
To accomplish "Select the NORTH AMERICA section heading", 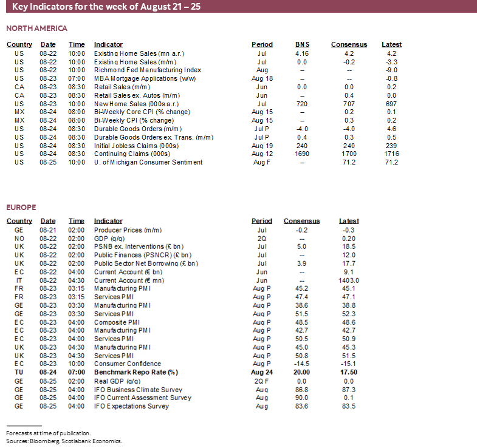I will (37, 29).
